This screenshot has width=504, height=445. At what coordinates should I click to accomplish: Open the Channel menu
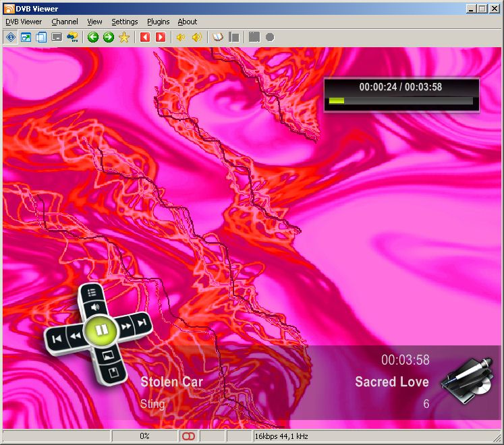[65, 22]
